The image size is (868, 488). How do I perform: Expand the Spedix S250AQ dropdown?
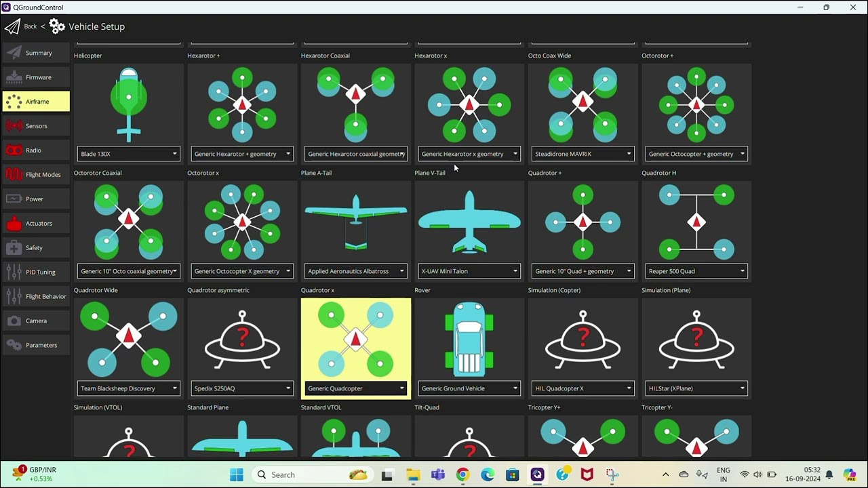click(242, 388)
